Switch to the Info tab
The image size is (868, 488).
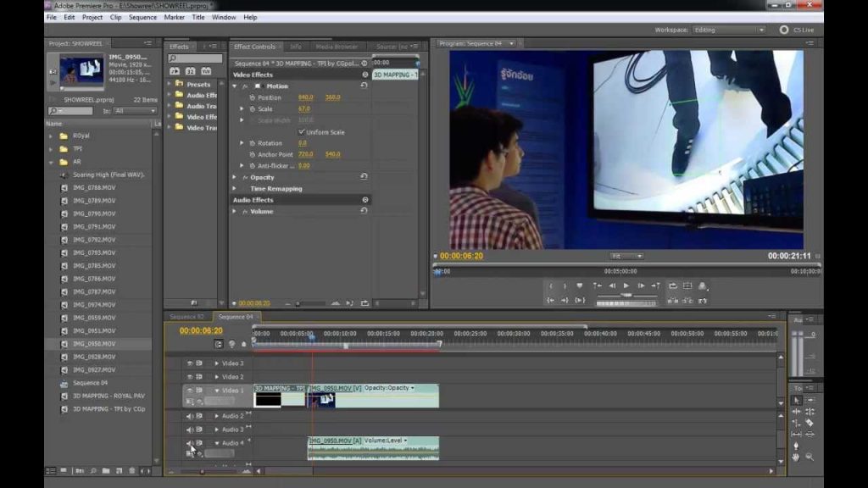296,47
